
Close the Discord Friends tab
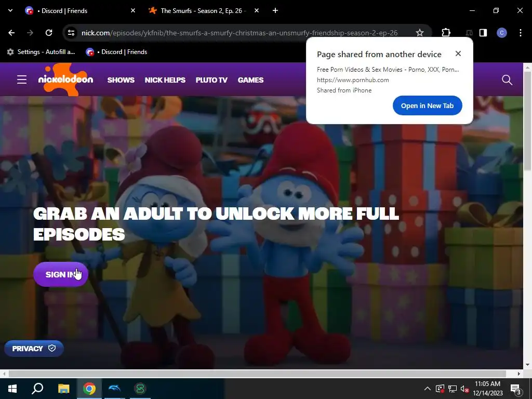coord(133,10)
